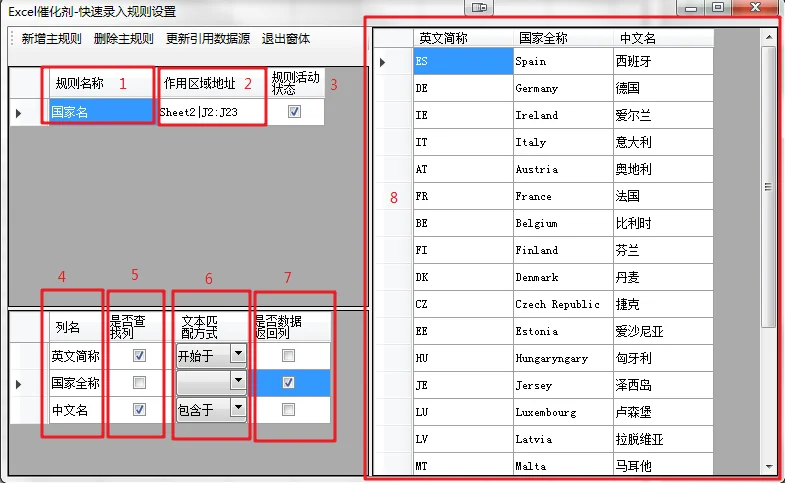
Task: Select the Italy cell
Action: coord(563,142)
